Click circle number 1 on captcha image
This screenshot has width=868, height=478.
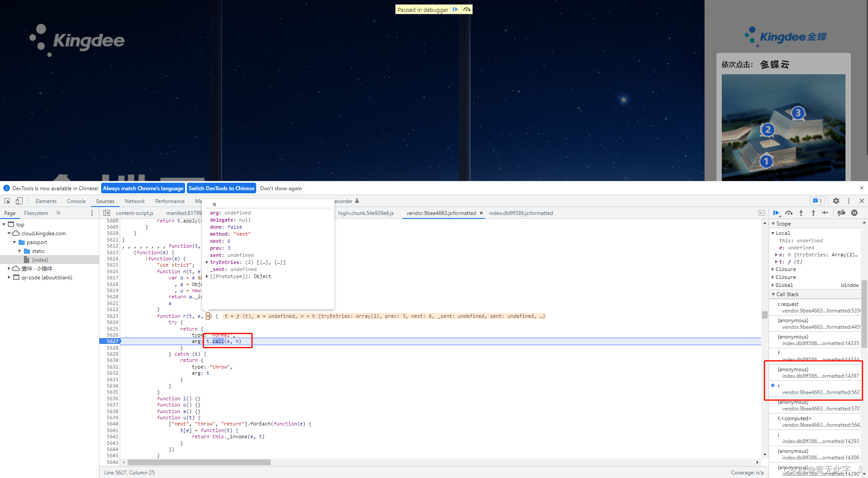coord(766,161)
